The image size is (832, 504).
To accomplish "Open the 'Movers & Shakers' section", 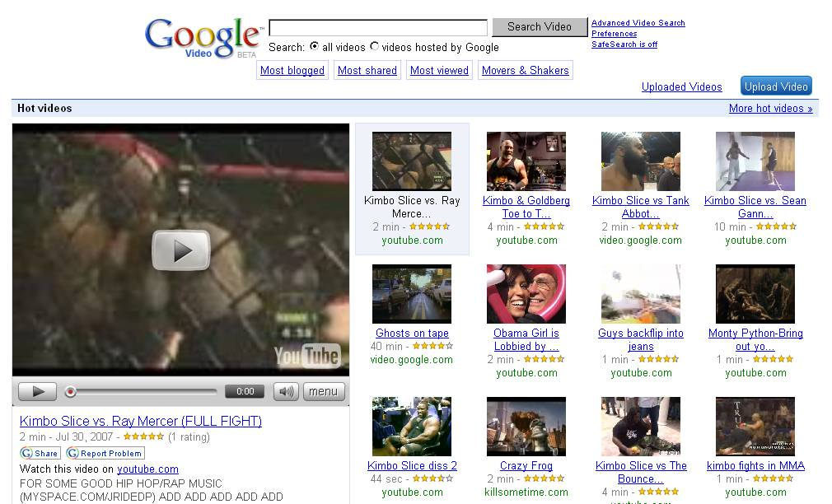I will pos(525,70).
